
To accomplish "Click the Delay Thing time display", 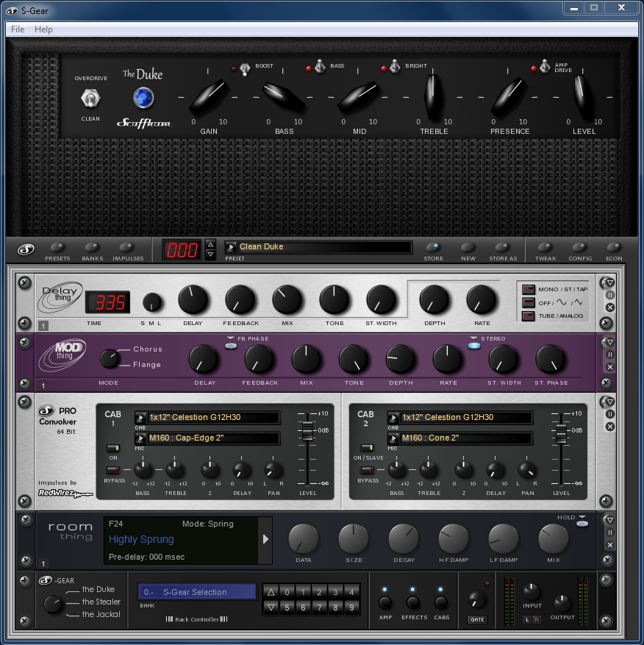I will [x=108, y=302].
